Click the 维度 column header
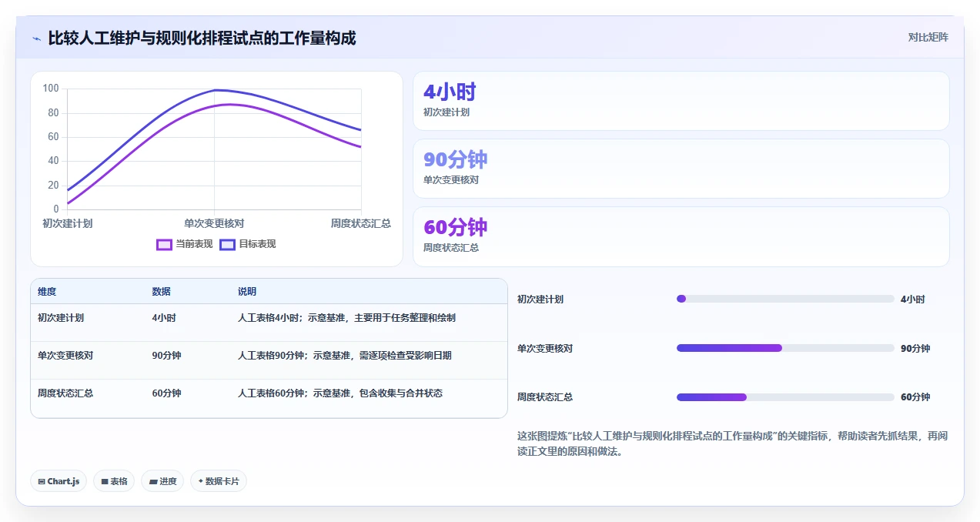The height and width of the screenshot is (522, 980). (x=47, y=292)
